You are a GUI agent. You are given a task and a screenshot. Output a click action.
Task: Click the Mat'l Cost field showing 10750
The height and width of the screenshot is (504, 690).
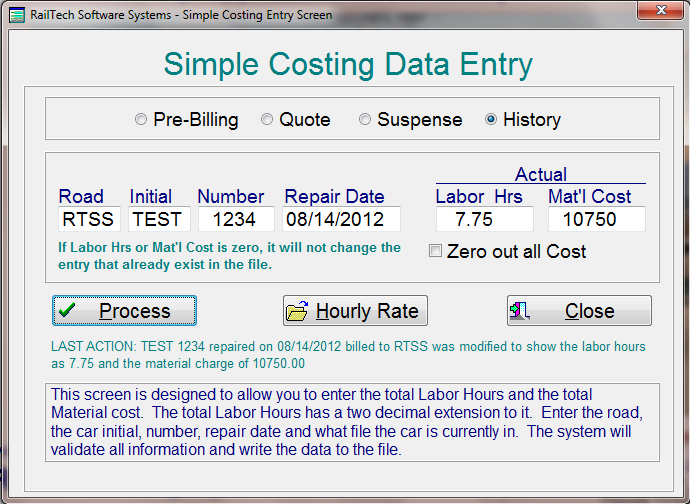point(597,219)
